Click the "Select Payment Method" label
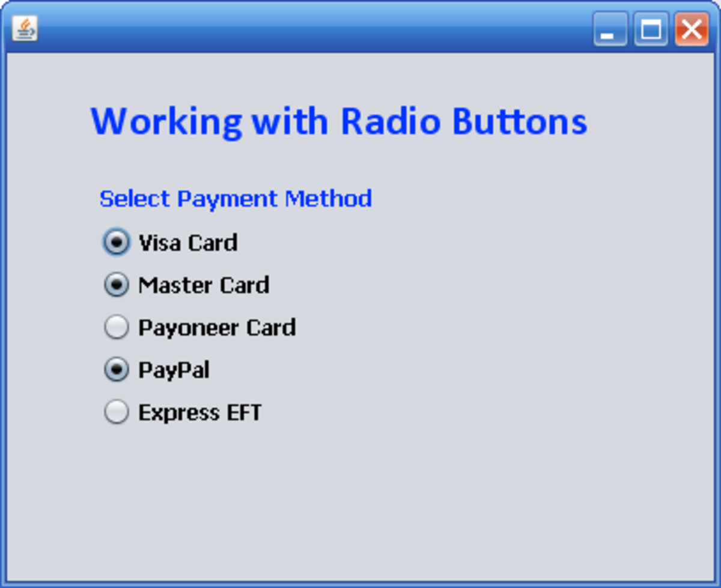The height and width of the screenshot is (588, 721). (x=236, y=198)
